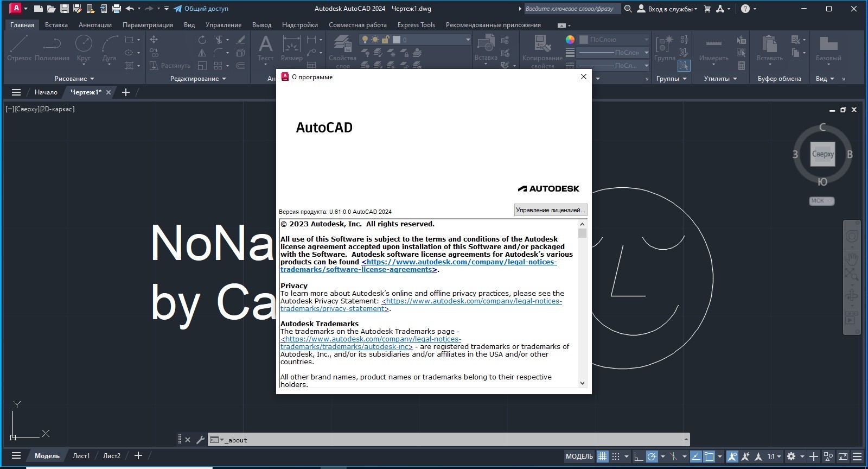Open the Autodesk trademarks page link
Screen dimensions: 868x469
point(371,343)
